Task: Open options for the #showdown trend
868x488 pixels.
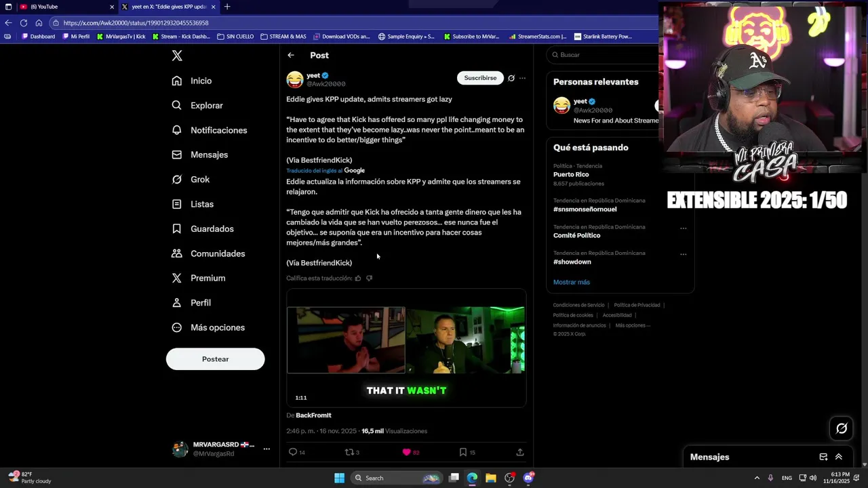Action: coord(683,255)
